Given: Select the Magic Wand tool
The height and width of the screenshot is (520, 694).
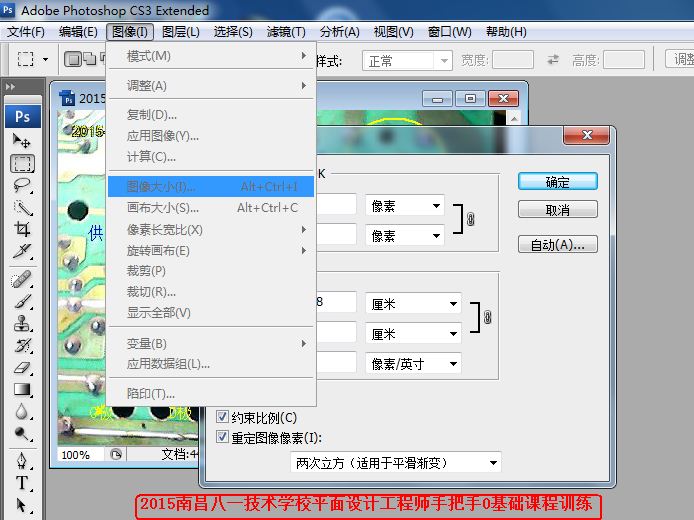Looking at the screenshot, I should click(22, 208).
